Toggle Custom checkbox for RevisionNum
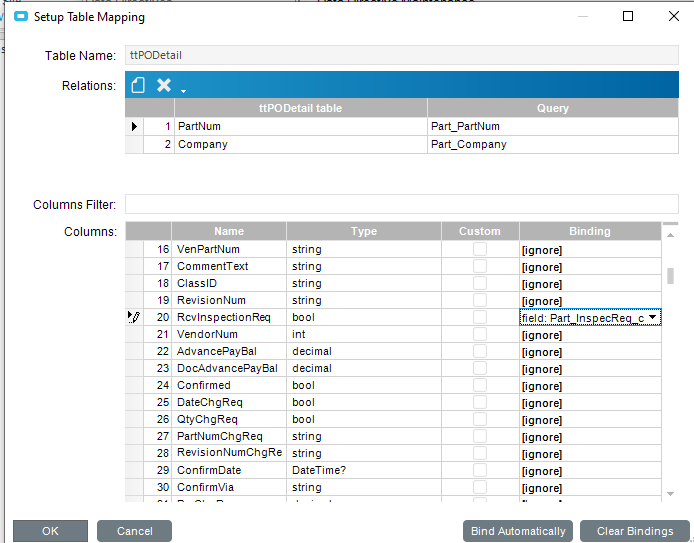 point(480,300)
